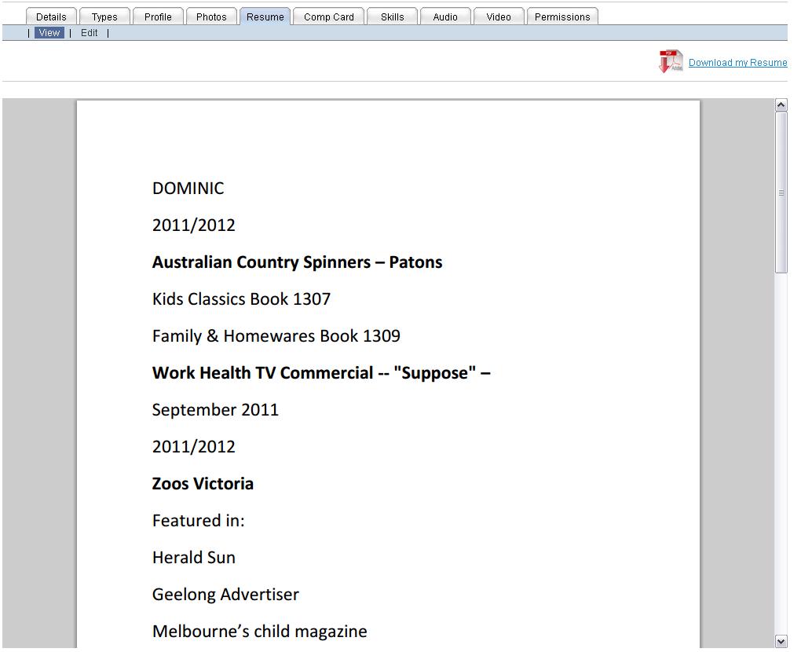The width and height of the screenshot is (812, 652).
Task: Click the Australian Country Spinners – Patons heading
Action: 298,262
